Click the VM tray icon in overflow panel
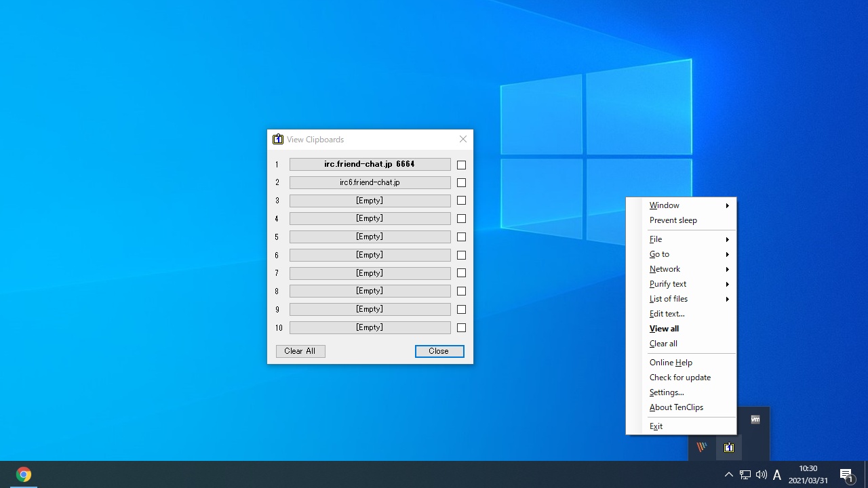 coord(755,420)
